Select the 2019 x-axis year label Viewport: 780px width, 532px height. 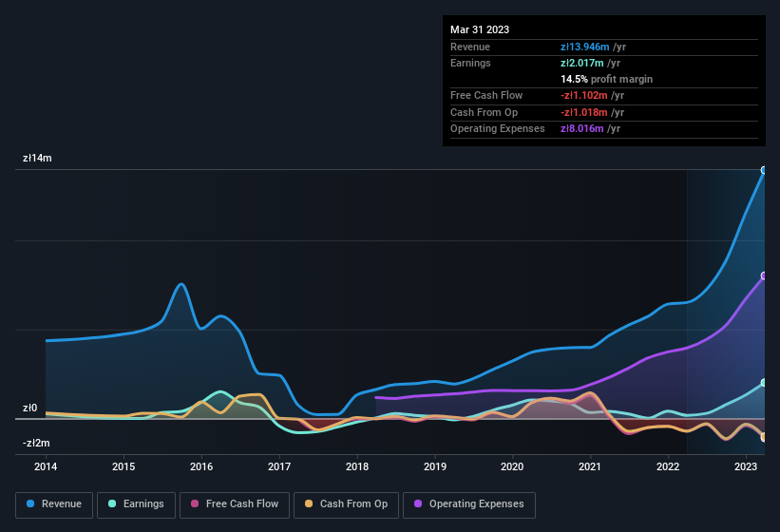pyautogui.click(x=435, y=466)
